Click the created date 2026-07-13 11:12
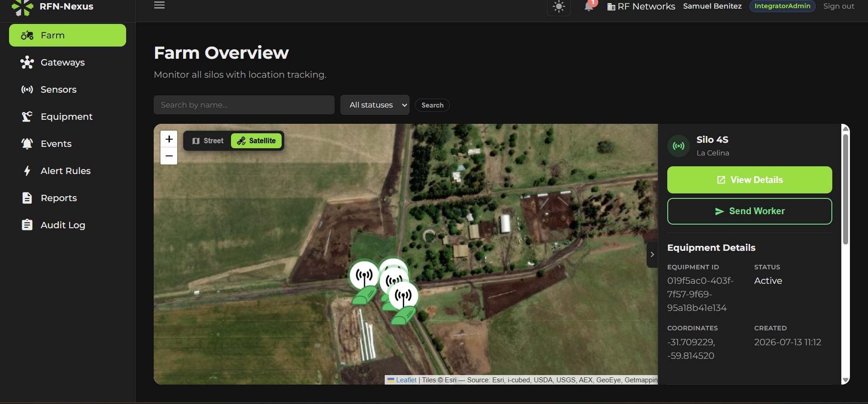The image size is (868, 404). (788, 342)
